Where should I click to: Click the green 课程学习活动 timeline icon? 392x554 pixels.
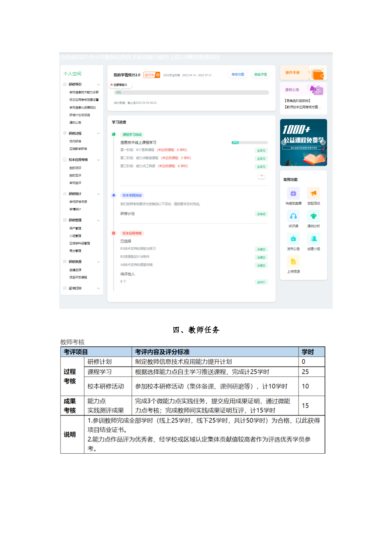pos(114,134)
